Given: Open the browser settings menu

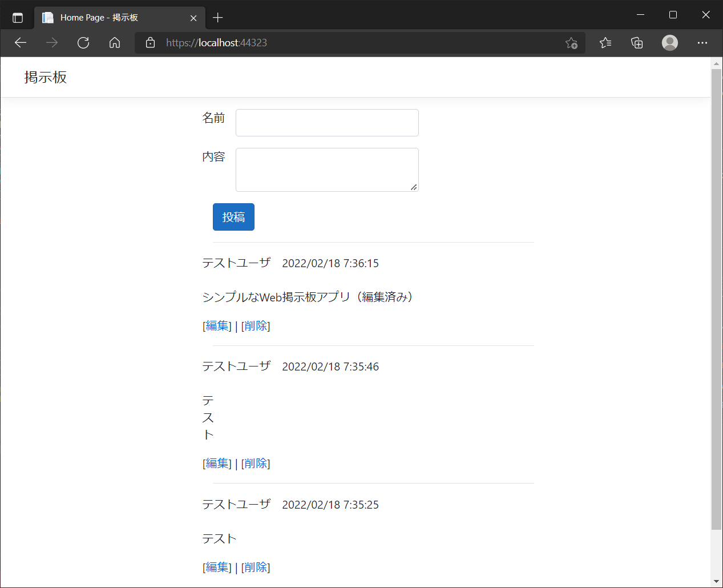Looking at the screenshot, I should pyautogui.click(x=702, y=42).
